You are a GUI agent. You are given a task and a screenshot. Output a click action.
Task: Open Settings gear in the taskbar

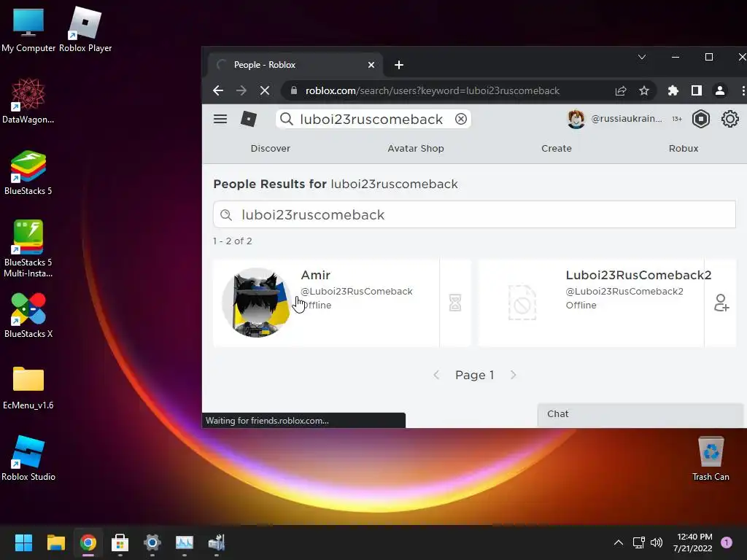click(x=152, y=542)
